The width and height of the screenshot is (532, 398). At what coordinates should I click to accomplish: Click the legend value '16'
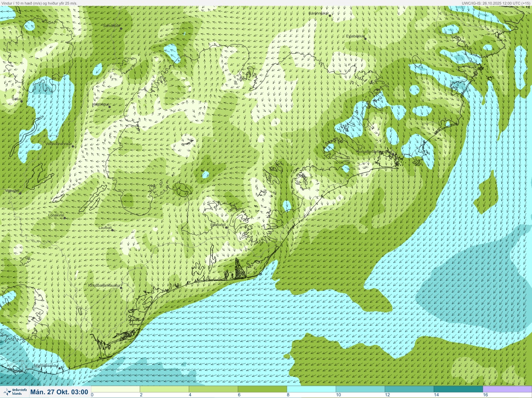[485, 395]
